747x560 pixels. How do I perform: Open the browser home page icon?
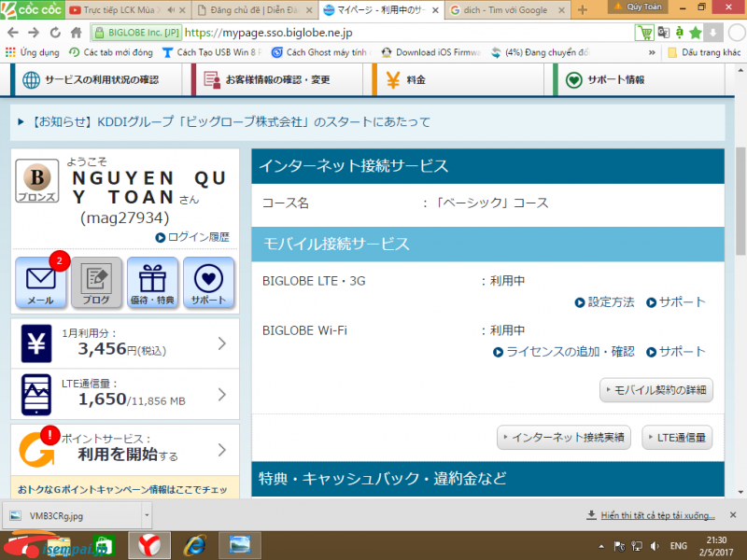click(x=77, y=33)
